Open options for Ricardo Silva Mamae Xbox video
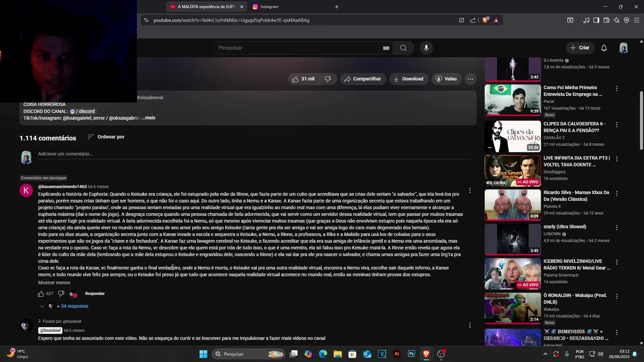The image size is (644, 362). [617, 193]
